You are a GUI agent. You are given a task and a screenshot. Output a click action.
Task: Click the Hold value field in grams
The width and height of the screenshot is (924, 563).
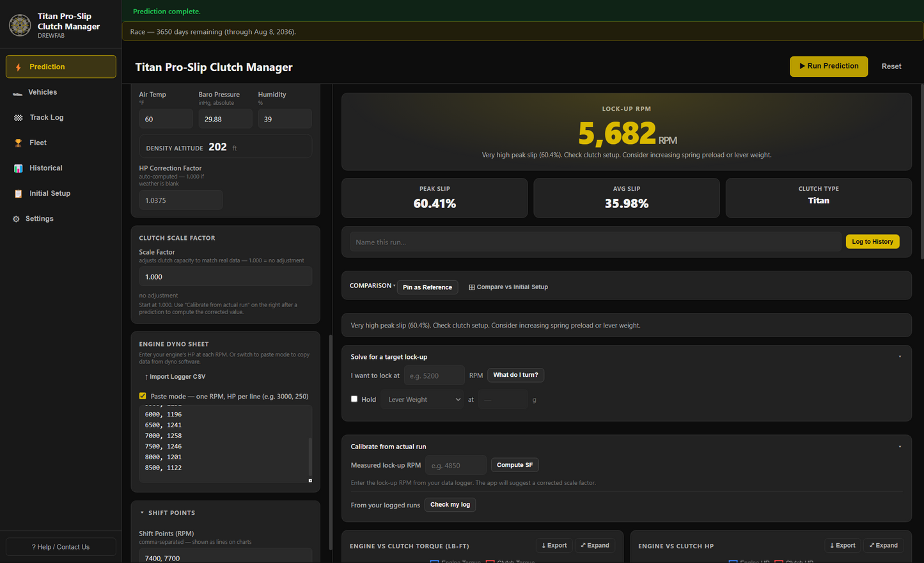pos(503,399)
